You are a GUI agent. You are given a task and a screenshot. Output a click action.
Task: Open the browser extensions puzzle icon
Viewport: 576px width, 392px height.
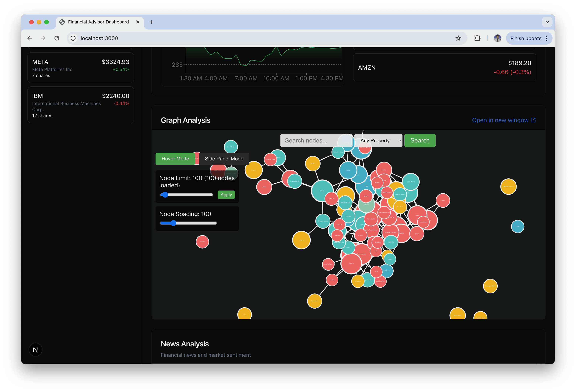point(477,38)
